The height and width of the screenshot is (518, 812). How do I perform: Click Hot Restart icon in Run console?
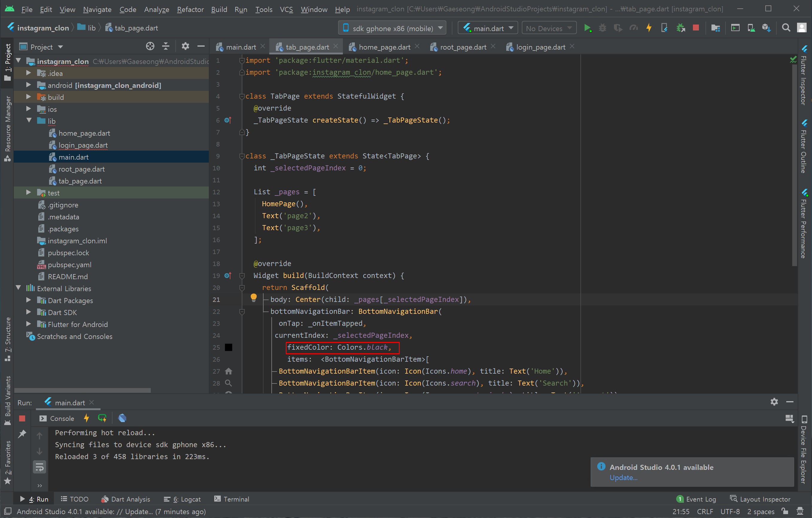(102, 418)
